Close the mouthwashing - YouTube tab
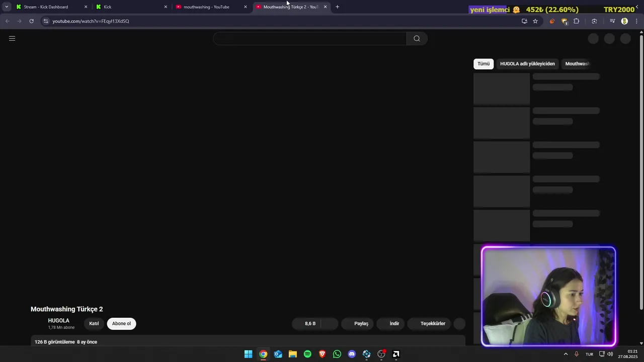Image resolution: width=644 pixels, height=362 pixels. [246, 7]
